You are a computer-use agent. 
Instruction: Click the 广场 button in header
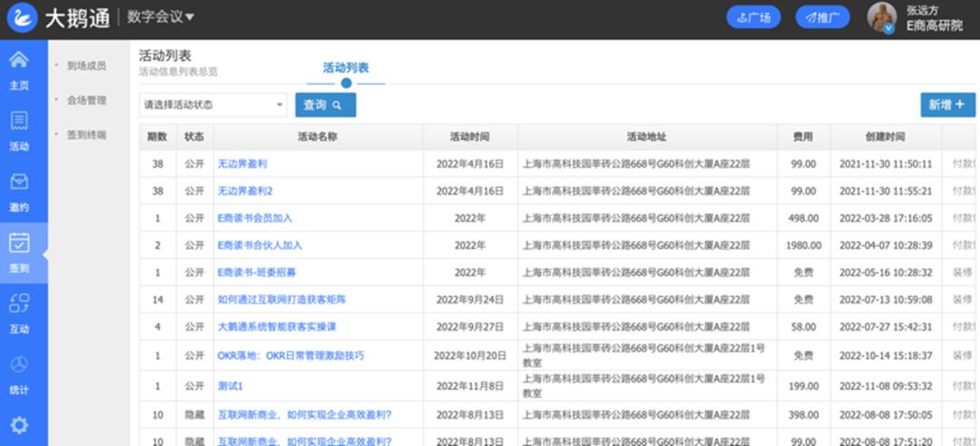[x=754, y=17]
